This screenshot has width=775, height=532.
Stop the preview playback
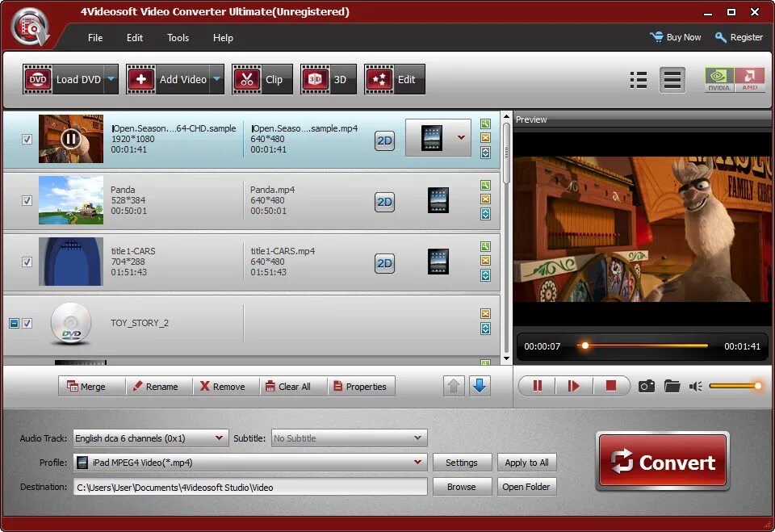coord(611,386)
